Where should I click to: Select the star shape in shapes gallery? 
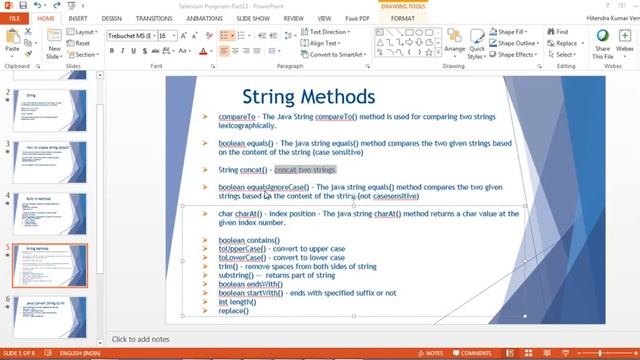429,52
